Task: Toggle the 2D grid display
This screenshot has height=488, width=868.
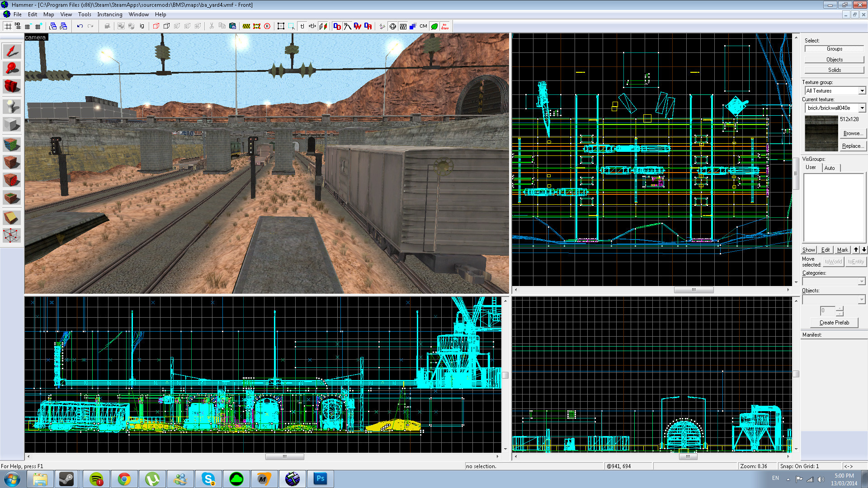Action: click(x=8, y=26)
